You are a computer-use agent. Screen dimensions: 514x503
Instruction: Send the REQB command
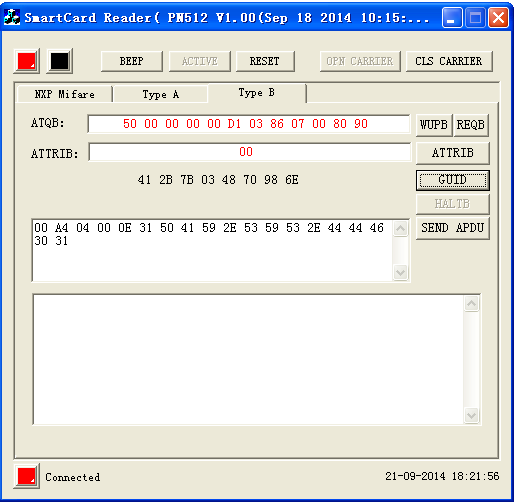[470, 125]
